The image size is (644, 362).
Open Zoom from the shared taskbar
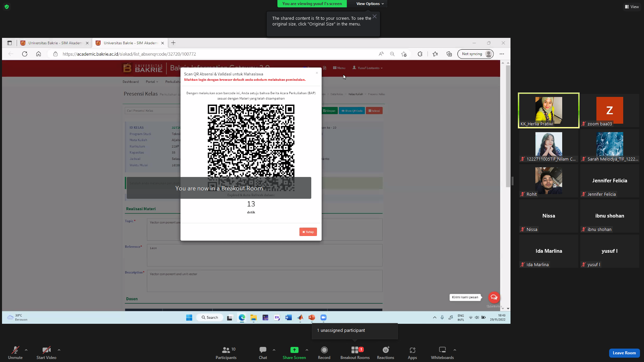pos(323,318)
